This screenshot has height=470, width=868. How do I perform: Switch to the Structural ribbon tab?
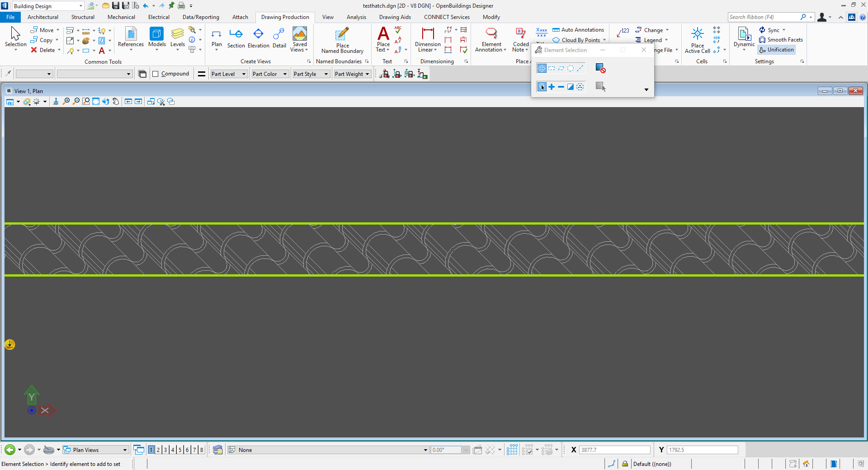tap(83, 17)
